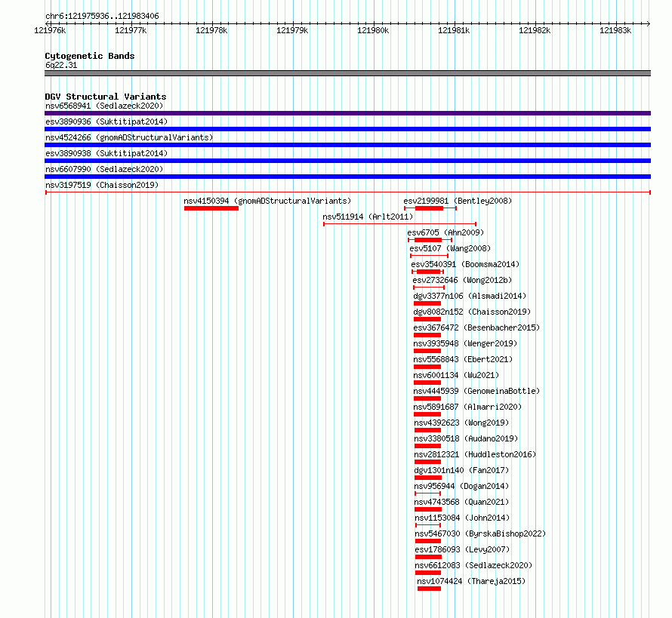Open esv5107 (Wang2008) label
672x618 pixels.
click(450, 248)
